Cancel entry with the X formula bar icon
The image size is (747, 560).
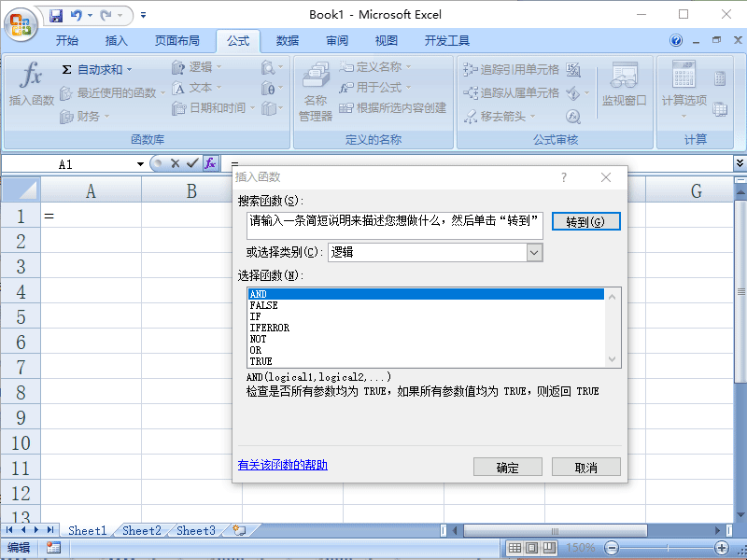[175, 164]
